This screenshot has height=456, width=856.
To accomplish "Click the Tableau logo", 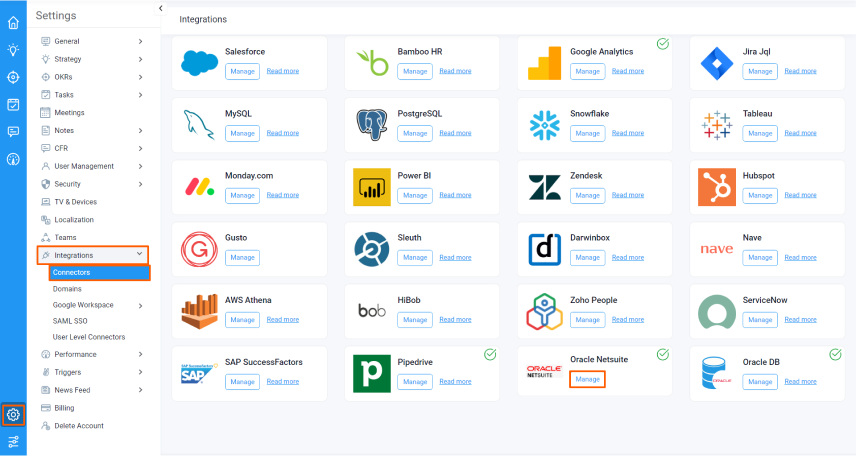I will click(x=717, y=125).
